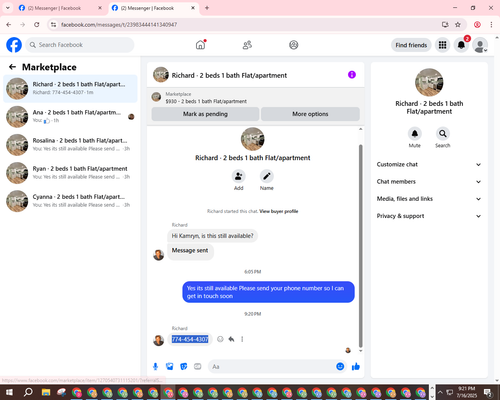React to the phone number message
Image resolution: width=500 pixels, height=400 pixels.
[220, 339]
